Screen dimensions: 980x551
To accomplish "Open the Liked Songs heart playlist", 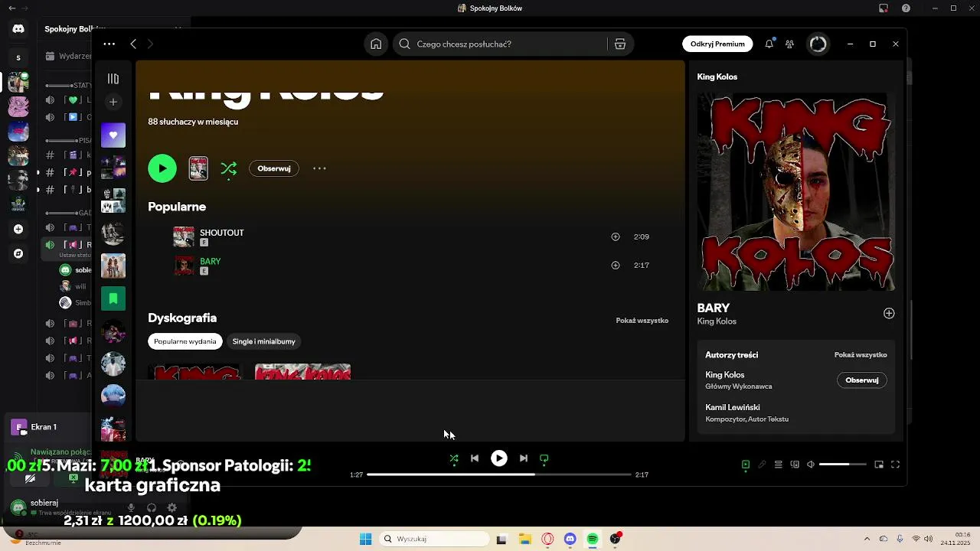I will coord(113,135).
